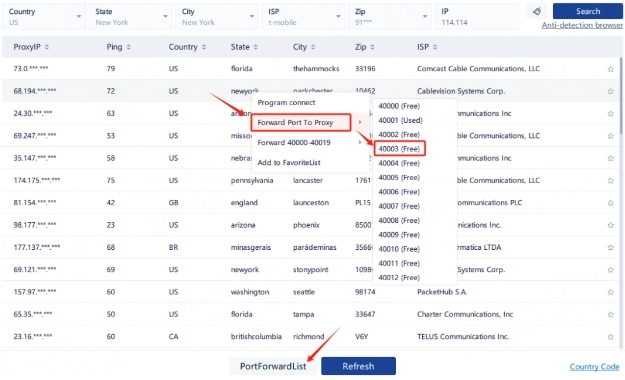Click the vertical scrollbar of the proxy list
This screenshot has height=380, width=625.
(621, 96)
